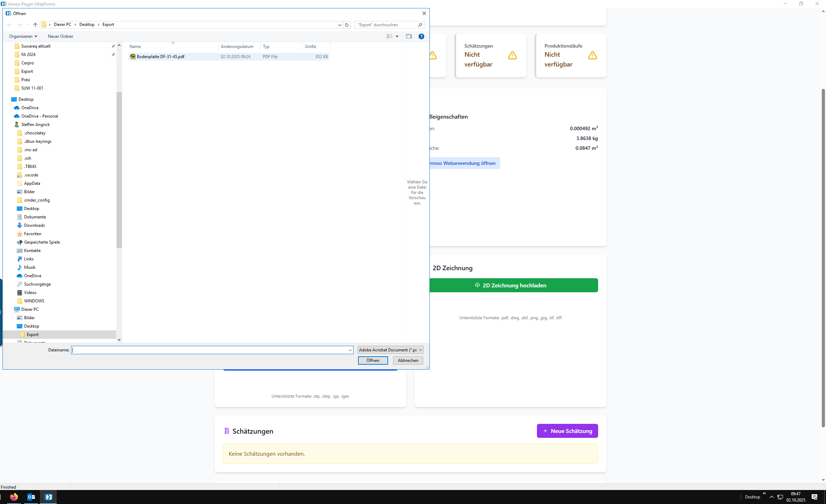Refresh the Export folder listing
Image resolution: width=826 pixels, height=504 pixels.
coord(347,25)
